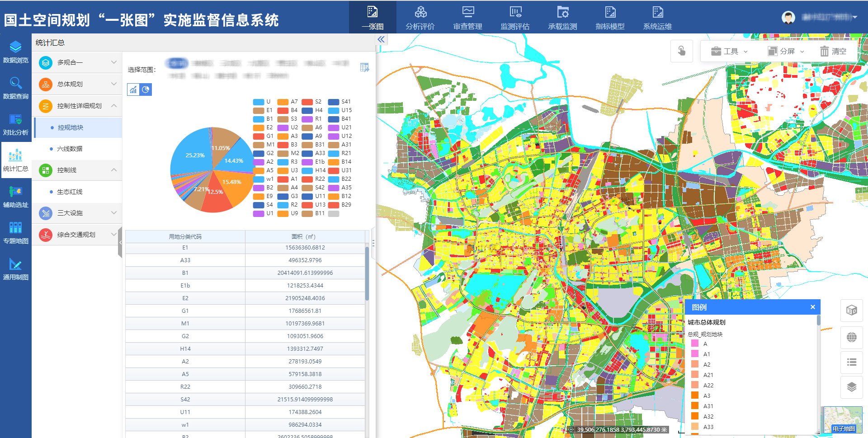Switch to bar chart view
868x438 pixels.
[133, 89]
